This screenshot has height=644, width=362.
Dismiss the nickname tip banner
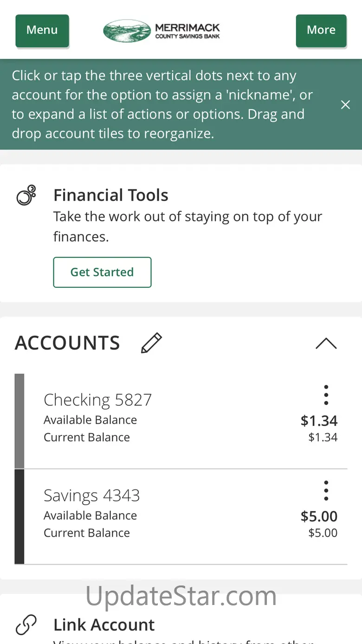[345, 105]
